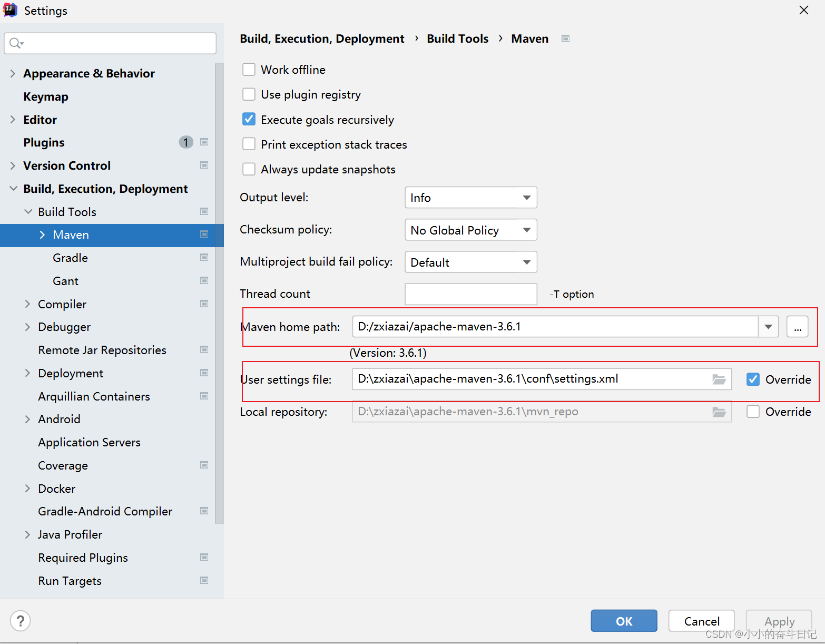Screen dimensions: 825x644
Task: Click the search magnifier icon in settings
Action: (x=16, y=43)
